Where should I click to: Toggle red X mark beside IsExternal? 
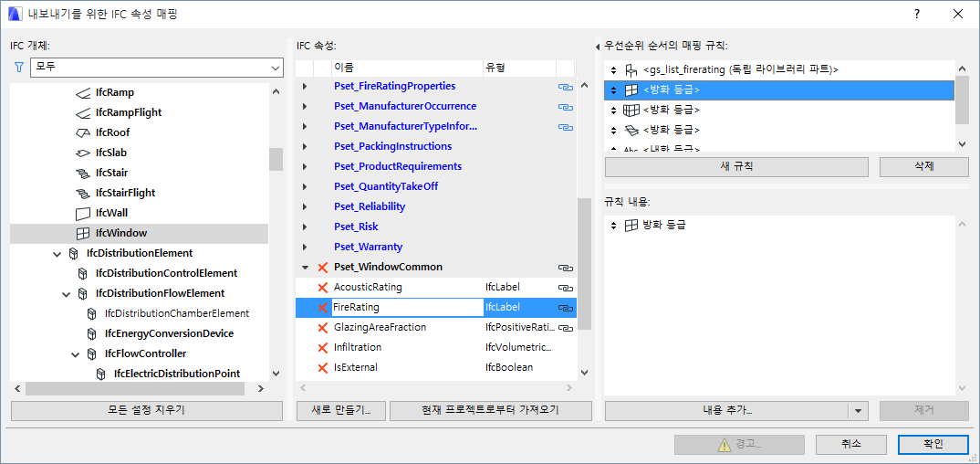coord(322,368)
